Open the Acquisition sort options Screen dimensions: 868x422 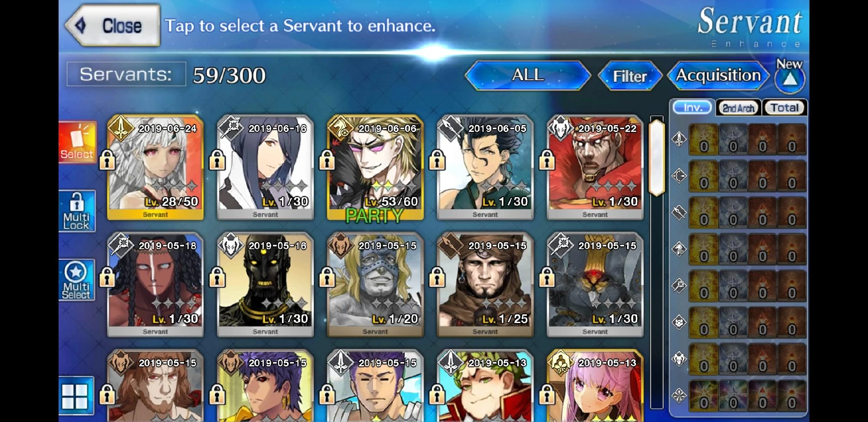point(718,76)
